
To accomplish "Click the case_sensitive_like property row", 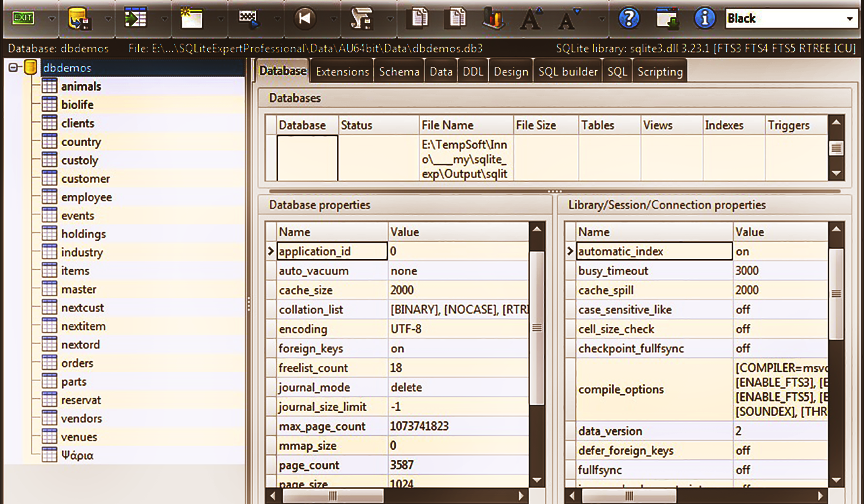I will [x=697, y=309].
